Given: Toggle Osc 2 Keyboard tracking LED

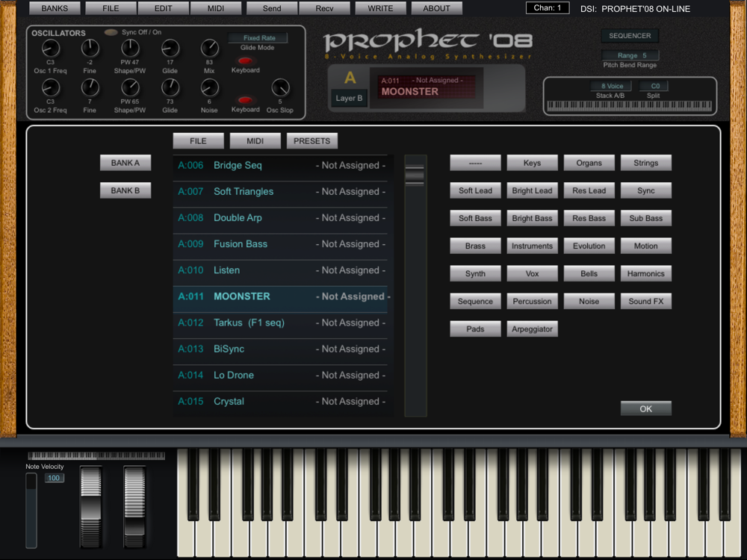Looking at the screenshot, I should point(245,101).
